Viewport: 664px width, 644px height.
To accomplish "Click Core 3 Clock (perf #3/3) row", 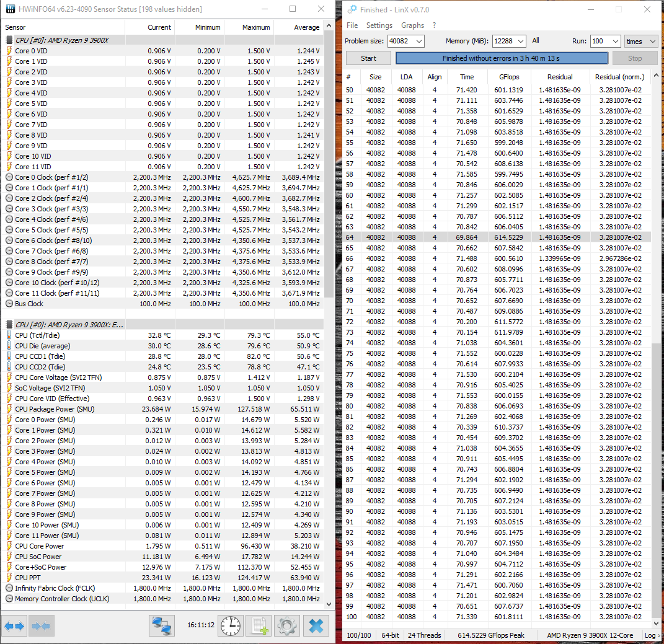I will pyautogui.click(x=163, y=209).
